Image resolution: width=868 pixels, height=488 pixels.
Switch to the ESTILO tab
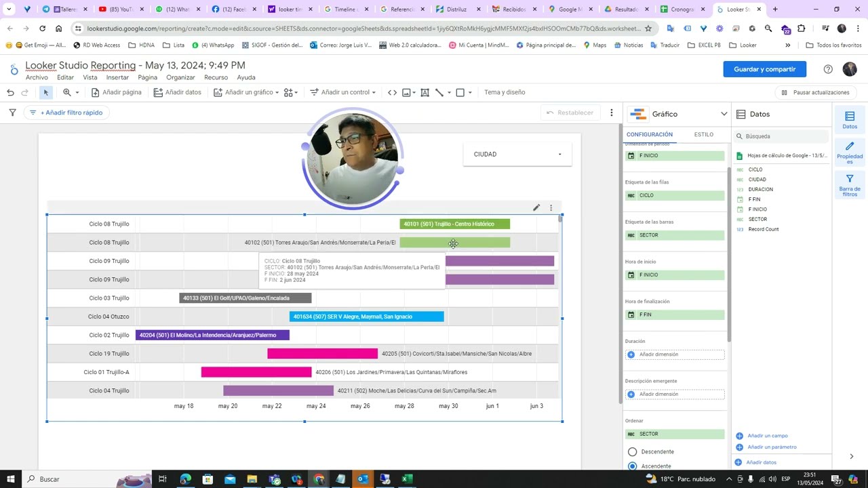coord(703,134)
